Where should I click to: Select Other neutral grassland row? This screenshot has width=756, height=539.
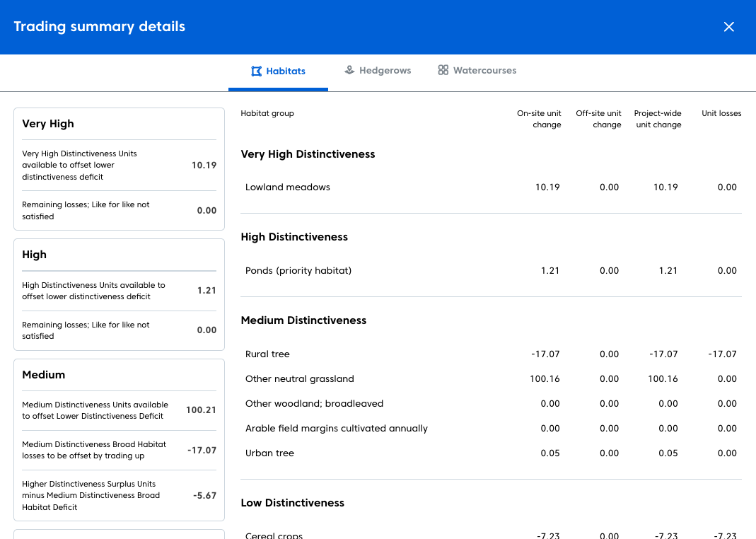click(299, 379)
